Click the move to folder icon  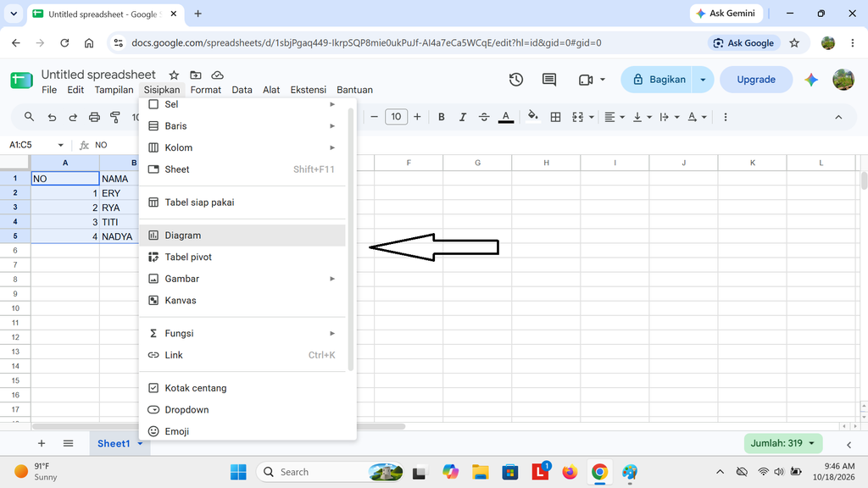tap(196, 75)
